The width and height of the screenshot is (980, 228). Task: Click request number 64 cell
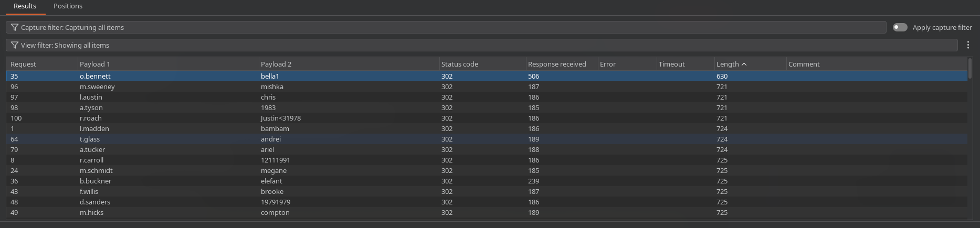(42, 139)
